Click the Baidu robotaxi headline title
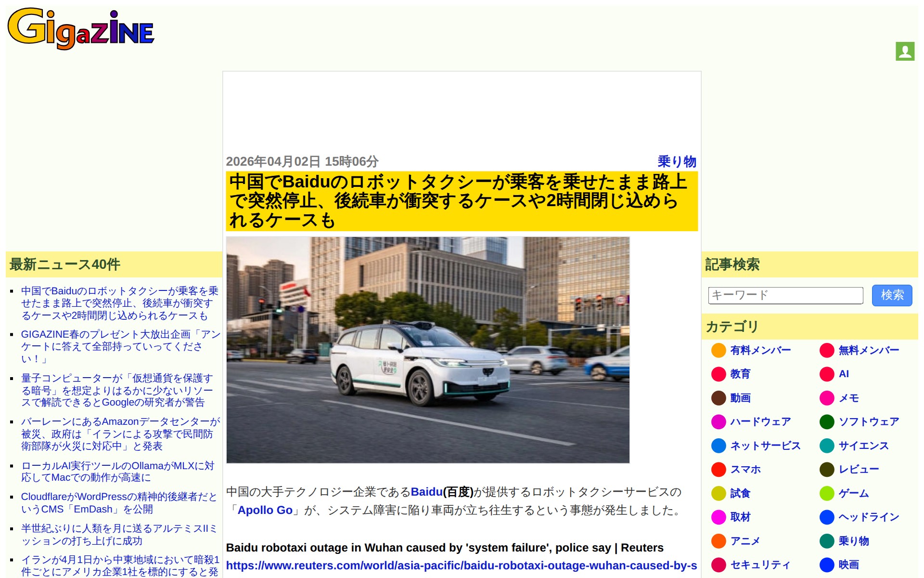The image size is (924, 578). tap(462, 201)
